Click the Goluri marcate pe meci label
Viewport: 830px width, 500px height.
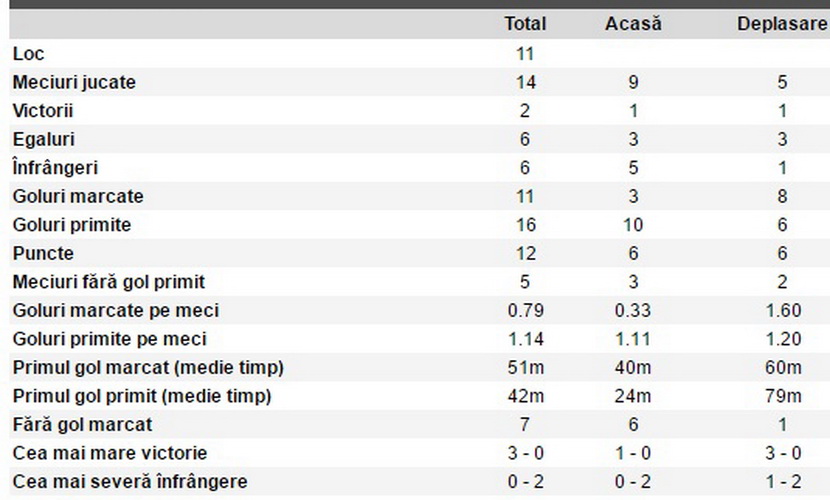click(115, 311)
